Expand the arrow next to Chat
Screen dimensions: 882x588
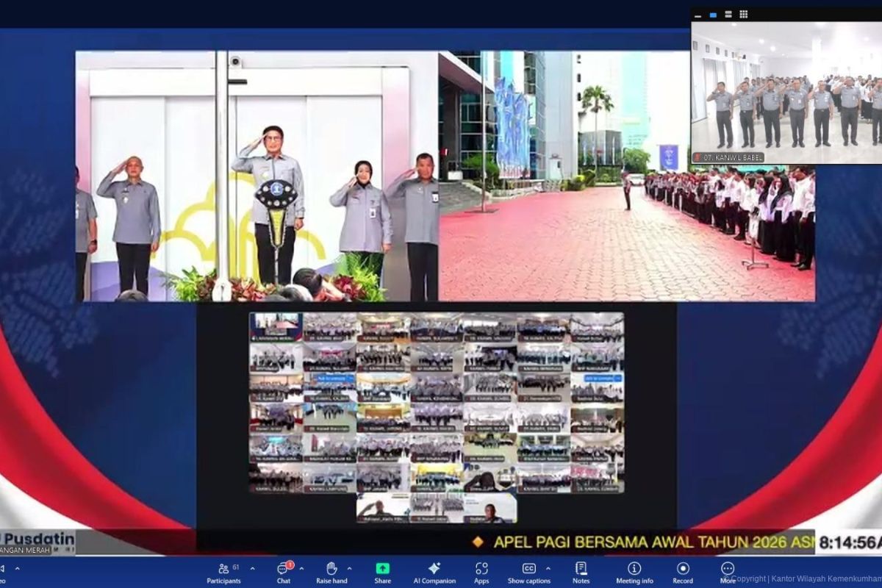pyautogui.click(x=301, y=568)
